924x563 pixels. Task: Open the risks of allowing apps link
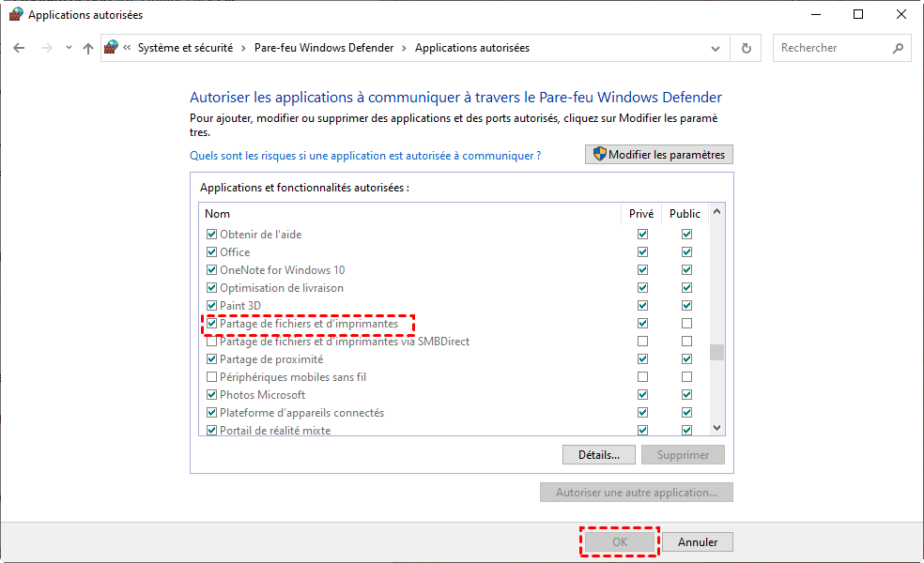[x=365, y=156]
